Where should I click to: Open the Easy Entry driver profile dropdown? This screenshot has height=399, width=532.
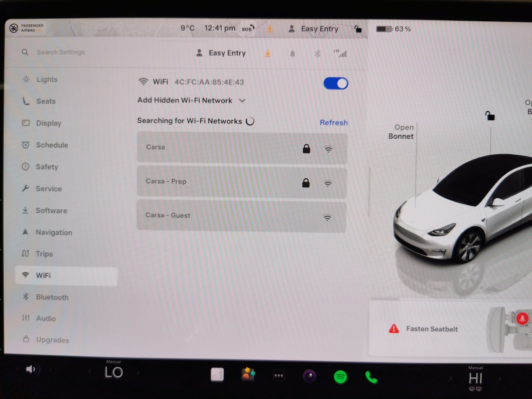pos(220,53)
